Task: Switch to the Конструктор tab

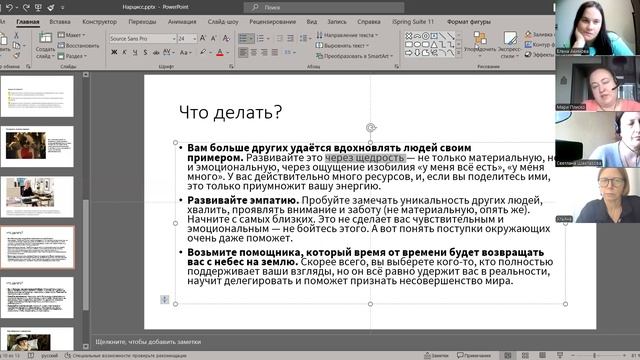Action: 99,22
